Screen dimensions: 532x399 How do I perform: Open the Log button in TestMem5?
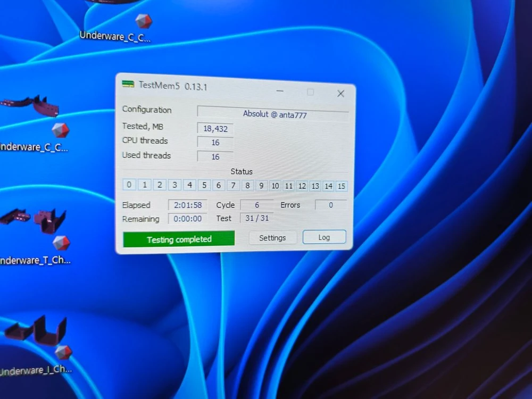pos(324,237)
